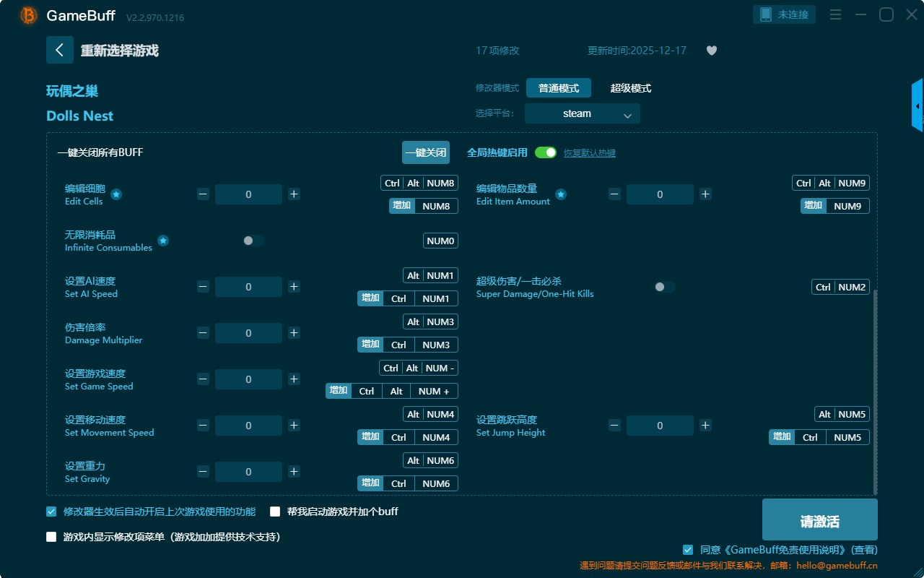
Task: Click the 一键关闭 button
Action: click(425, 152)
